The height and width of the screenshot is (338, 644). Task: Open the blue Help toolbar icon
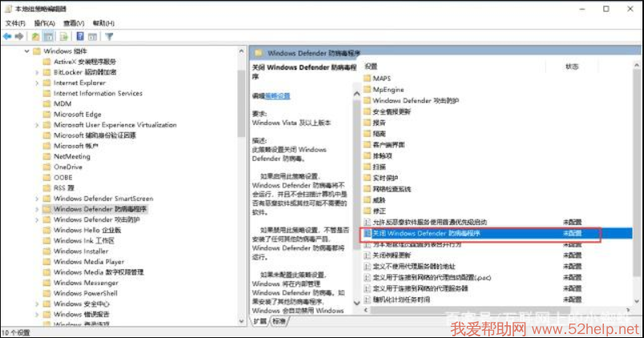(x=80, y=36)
